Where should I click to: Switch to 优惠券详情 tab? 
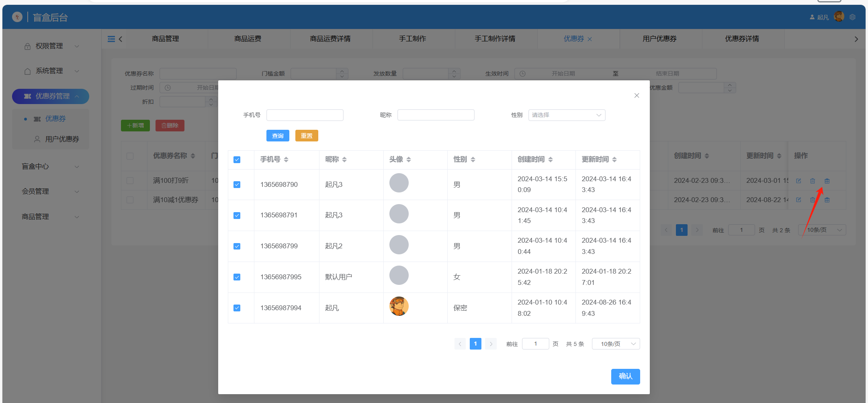(x=742, y=39)
